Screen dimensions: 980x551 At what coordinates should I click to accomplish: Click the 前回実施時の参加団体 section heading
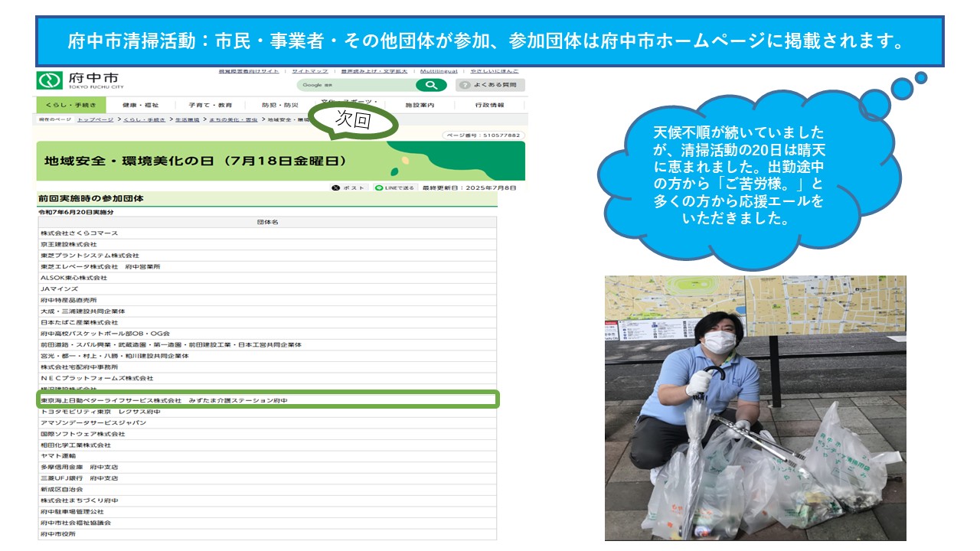click(x=92, y=198)
